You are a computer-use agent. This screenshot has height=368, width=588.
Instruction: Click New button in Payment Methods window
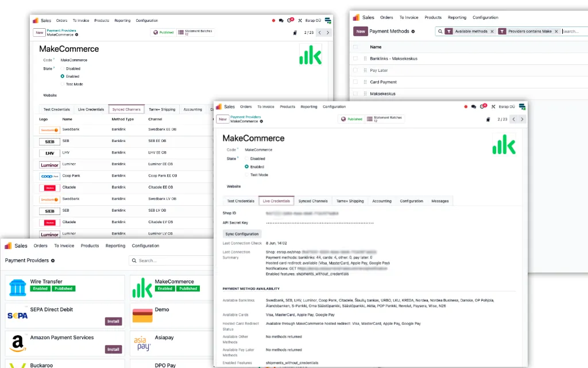tap(361, 32)
